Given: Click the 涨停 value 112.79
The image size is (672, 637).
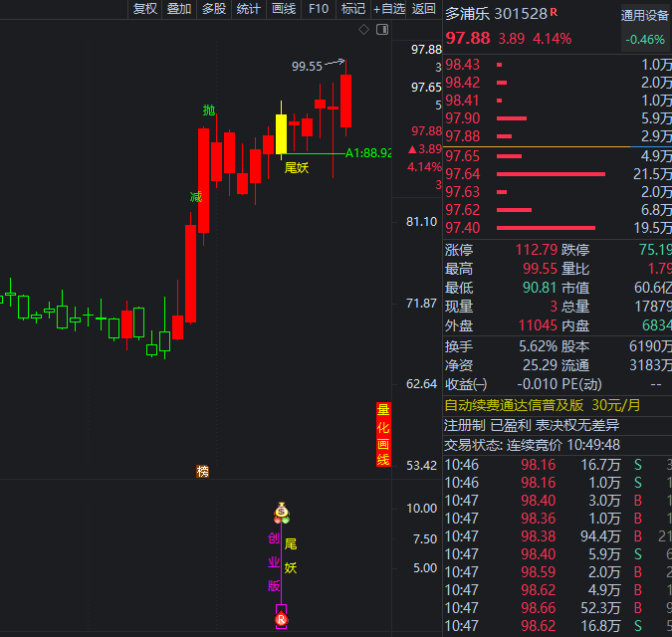Looking at the screenshot, I should pyautogui.click(x=537, y=250).
